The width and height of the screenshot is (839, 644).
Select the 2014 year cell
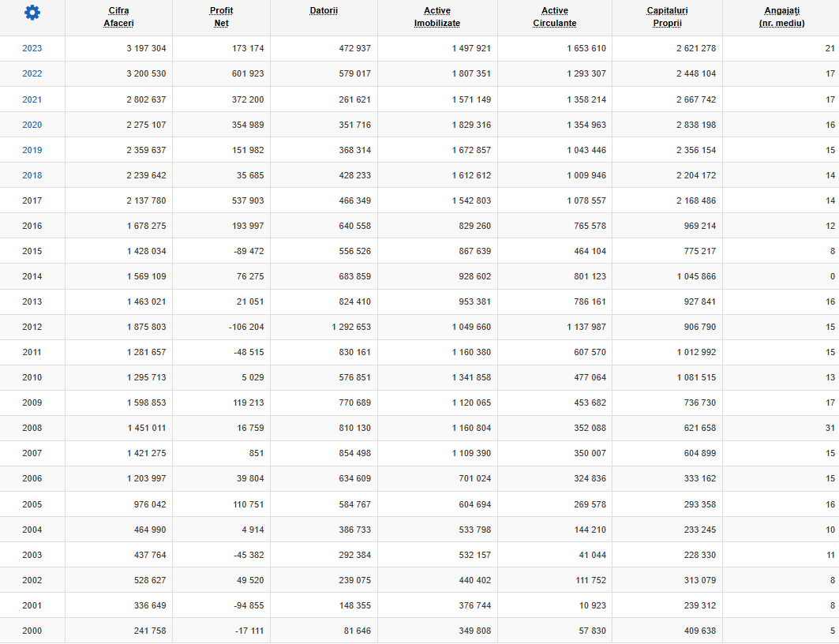tap(32, 276)
